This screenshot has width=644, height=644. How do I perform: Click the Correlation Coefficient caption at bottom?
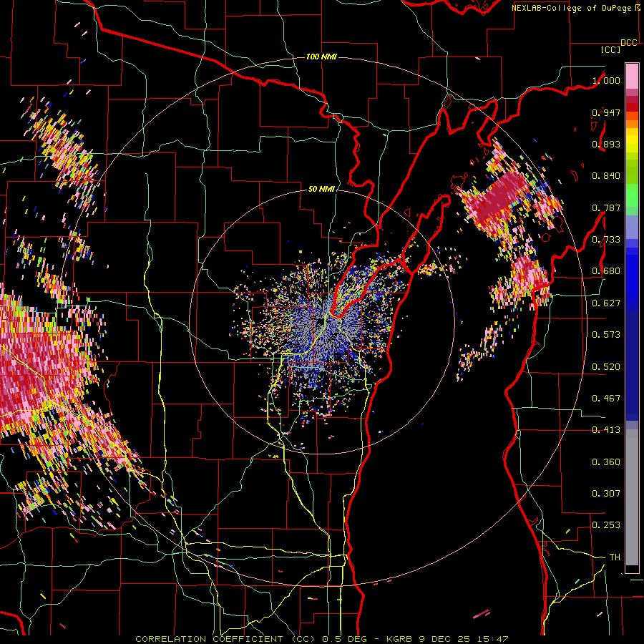321,639
